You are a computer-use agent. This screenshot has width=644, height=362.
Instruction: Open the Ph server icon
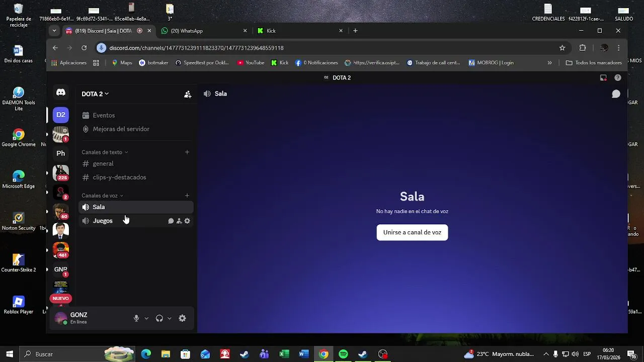pos(61,153)
